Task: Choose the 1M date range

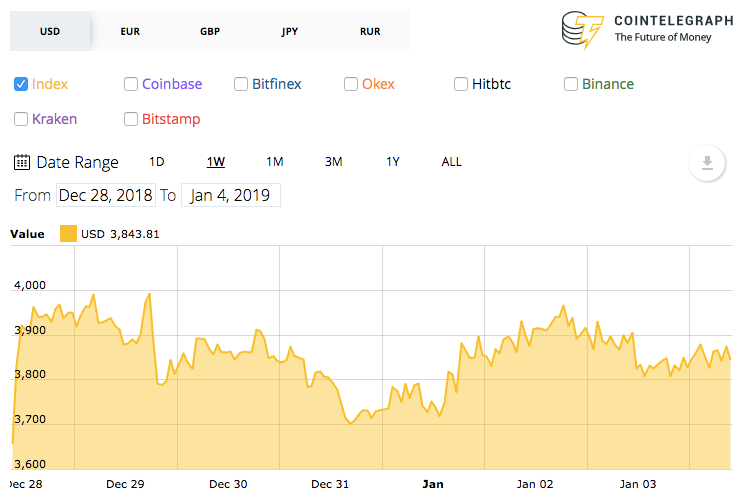Action: pos(275,162)
